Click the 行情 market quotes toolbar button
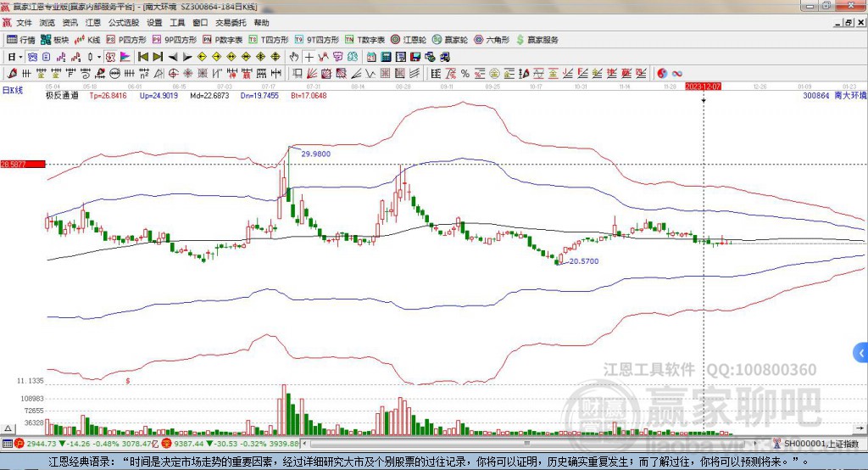Screen dimensions: 868x470 click(x=21, y=40)
